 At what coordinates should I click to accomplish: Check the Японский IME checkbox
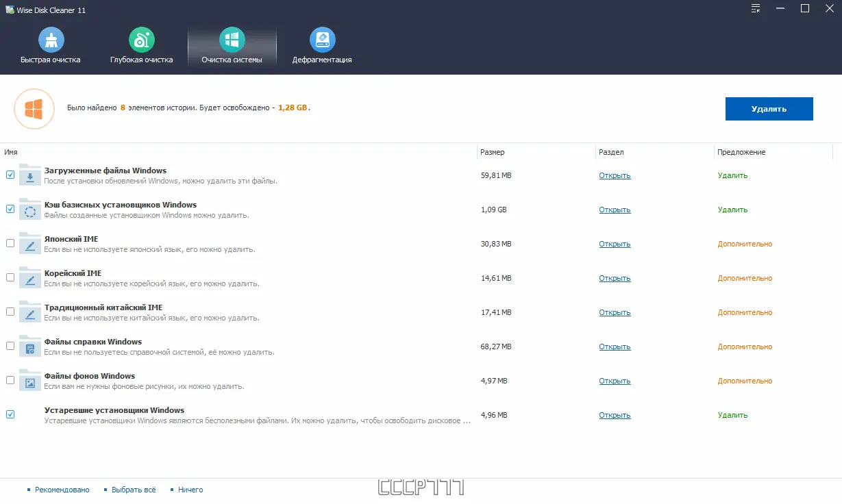coord(10,243)
